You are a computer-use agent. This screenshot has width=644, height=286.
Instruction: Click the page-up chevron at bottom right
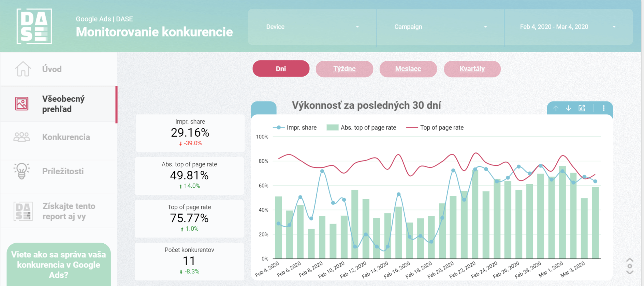point(630,260)
